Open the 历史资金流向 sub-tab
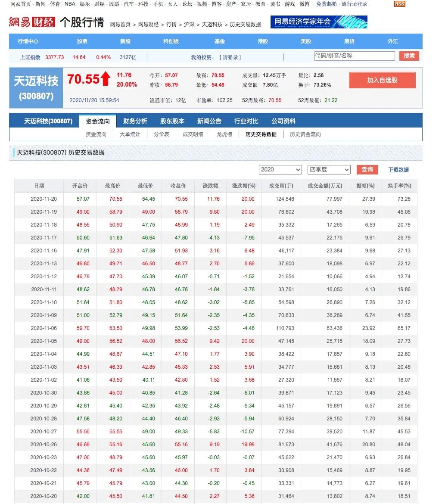This screenshot has width=445, height=504. pyautogui.click(x=305, y=134)
